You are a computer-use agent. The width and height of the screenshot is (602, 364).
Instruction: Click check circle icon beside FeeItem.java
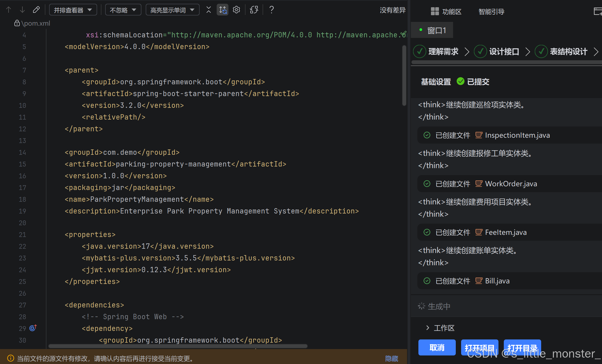tap(427, 232)
